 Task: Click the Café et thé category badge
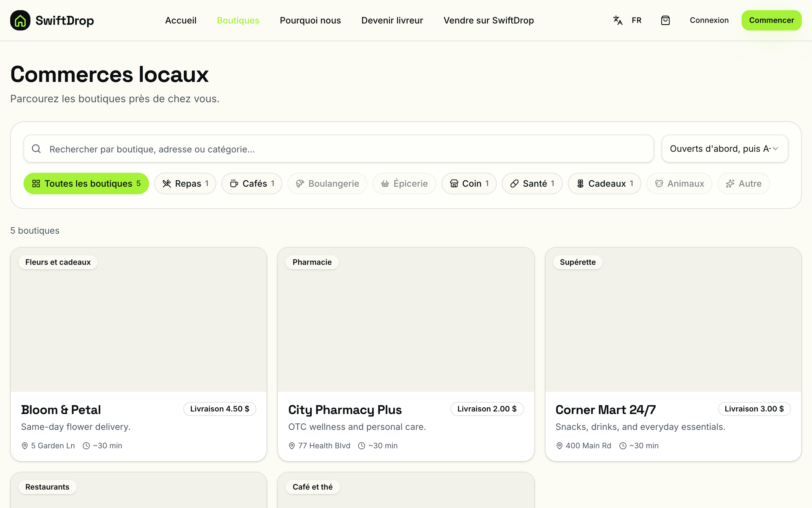point(312,487)
